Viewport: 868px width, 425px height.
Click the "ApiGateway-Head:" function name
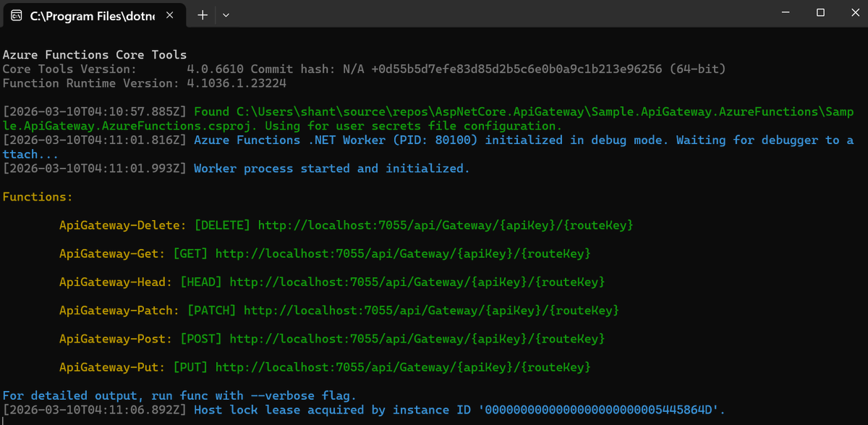[116, 282]
